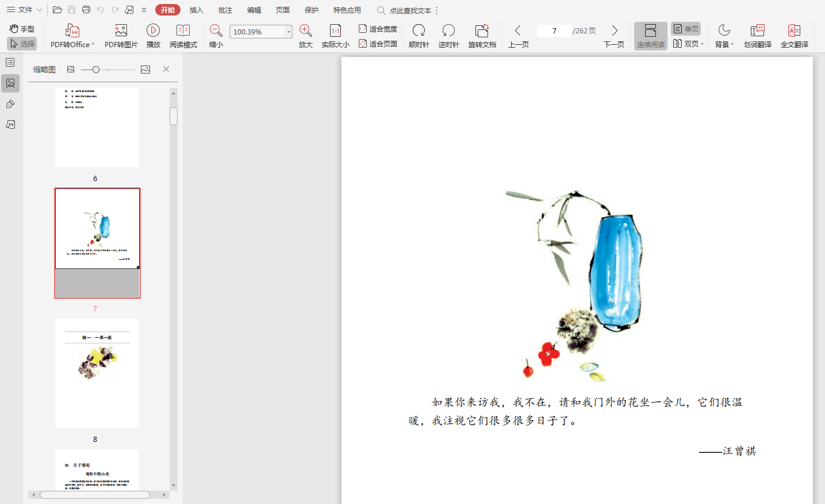Viewport: 825px width, 504px height.
Task: Expand the zoom percentage dropdown
Action: pyautogui.click(x=289, y=32)
